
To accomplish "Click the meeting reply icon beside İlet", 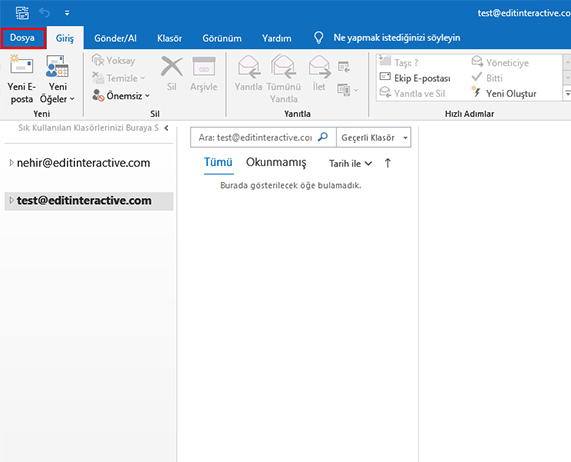I will click(x=344, y=67).
